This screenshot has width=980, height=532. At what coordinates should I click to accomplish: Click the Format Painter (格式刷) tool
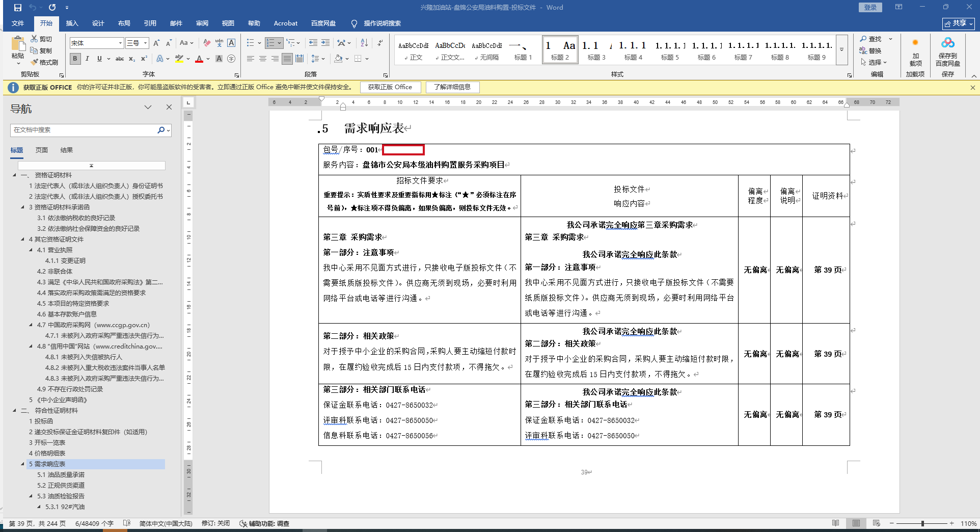coord(44,62)
